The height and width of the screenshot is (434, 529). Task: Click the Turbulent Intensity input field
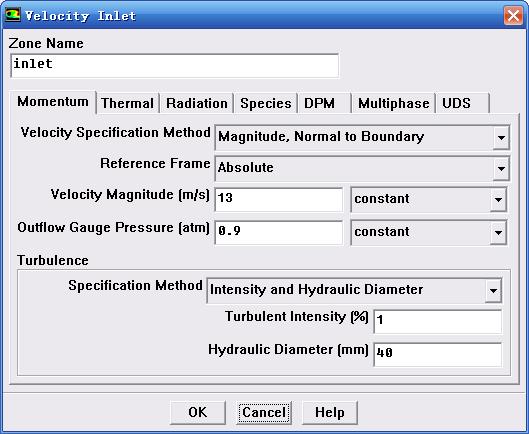point(438,321)
